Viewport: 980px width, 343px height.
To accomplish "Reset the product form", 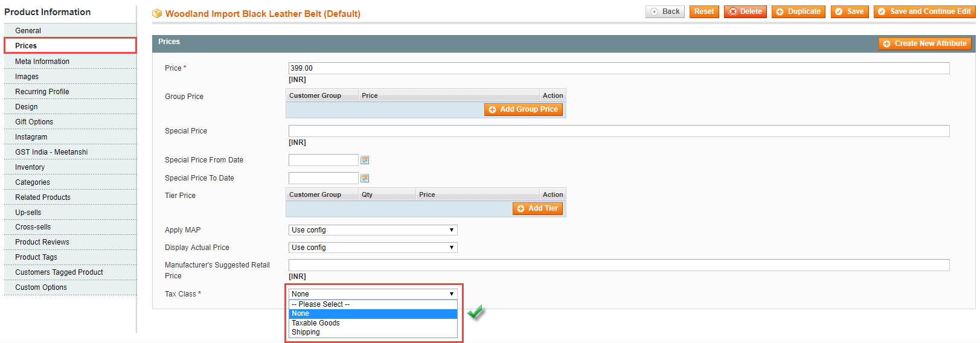I will click(x=704, y=11).
